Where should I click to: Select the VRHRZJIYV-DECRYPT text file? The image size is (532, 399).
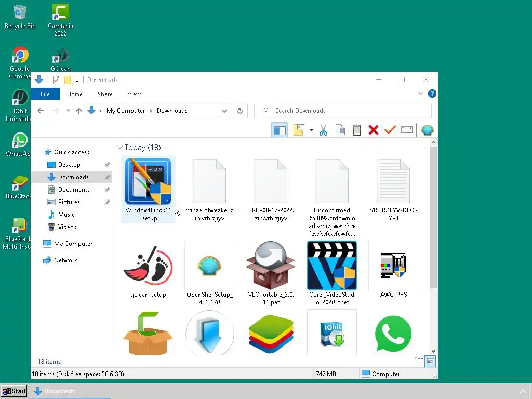[393, 190]
